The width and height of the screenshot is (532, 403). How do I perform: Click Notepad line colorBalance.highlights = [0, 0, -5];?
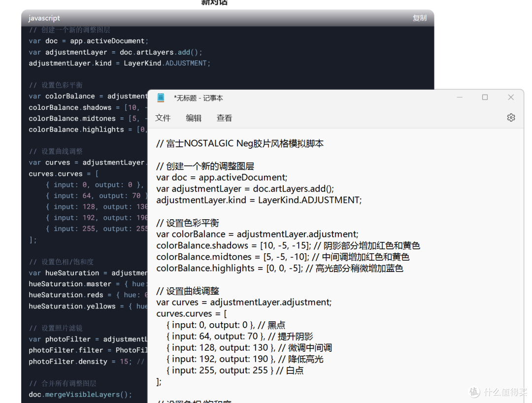[280, 269]
